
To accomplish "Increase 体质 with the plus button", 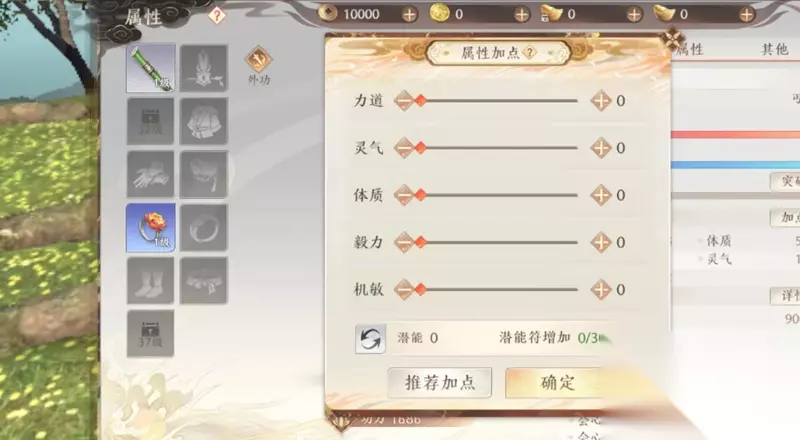I will point(601,195).
